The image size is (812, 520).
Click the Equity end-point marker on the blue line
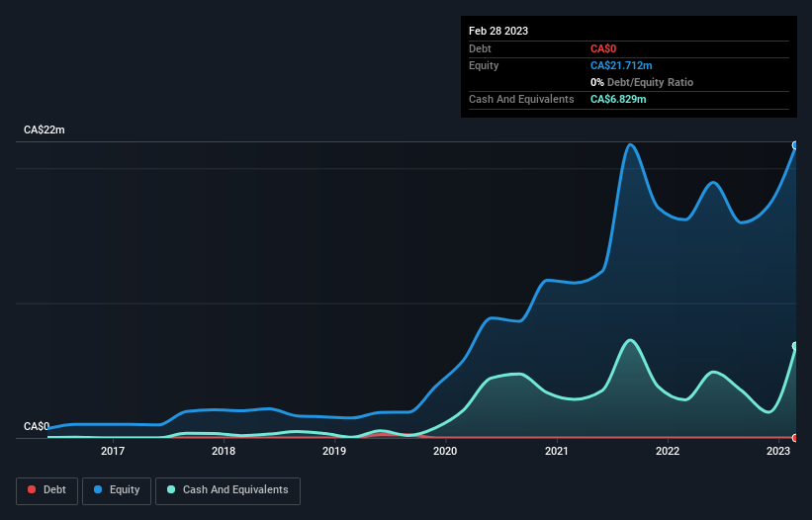pyautogui.click(x=795, y=145)
